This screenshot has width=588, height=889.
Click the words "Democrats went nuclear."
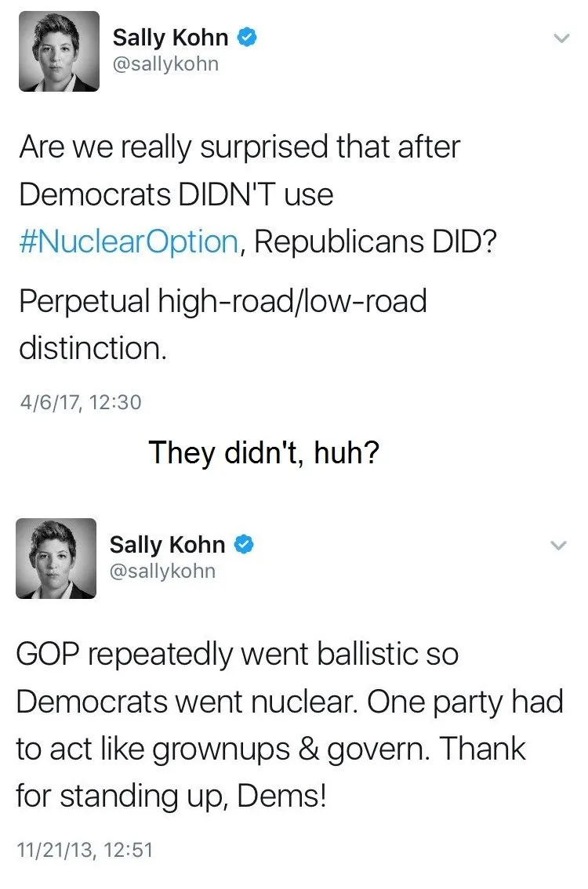pos(185,702)
